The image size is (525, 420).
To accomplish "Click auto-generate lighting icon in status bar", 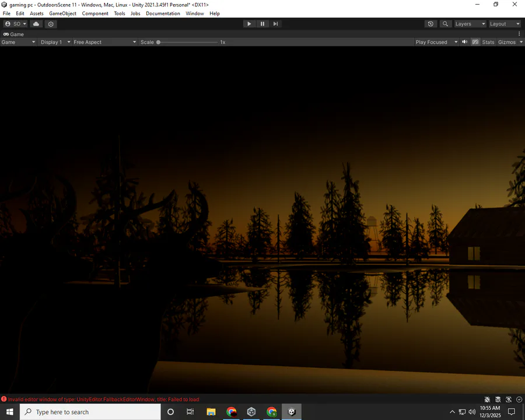I will point(509,399).
